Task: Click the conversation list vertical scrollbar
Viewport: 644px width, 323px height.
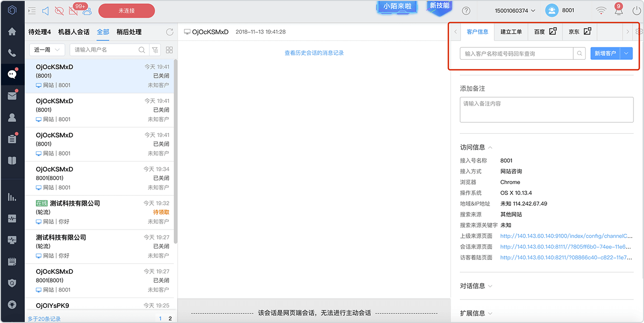Action: click(176, 152)
